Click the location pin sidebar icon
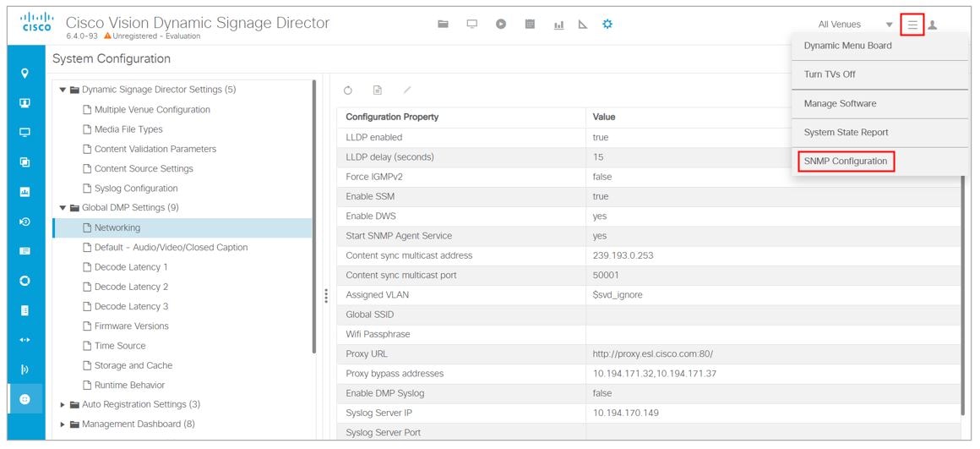The width and height of the screenshot is (980, 449). point(25,74)
